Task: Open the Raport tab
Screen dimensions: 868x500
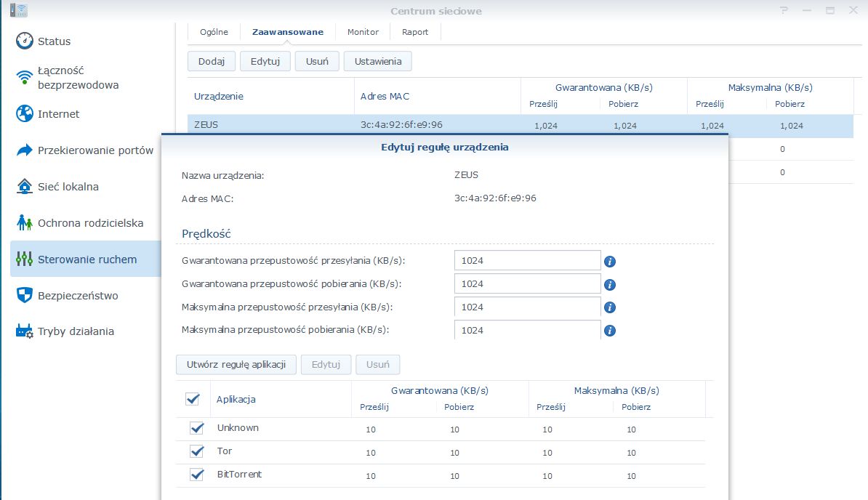Action: [415, 32]
